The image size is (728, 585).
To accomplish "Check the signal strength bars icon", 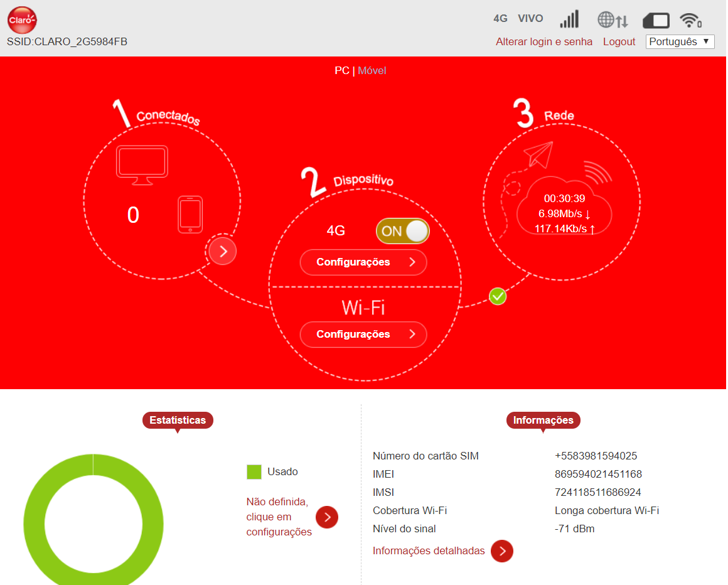I will 569,19.
